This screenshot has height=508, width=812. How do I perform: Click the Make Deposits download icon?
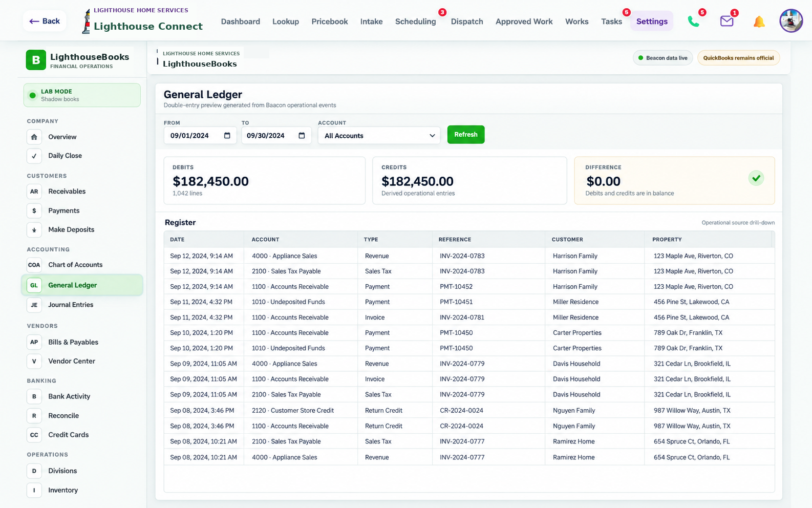tap(34, 230)
